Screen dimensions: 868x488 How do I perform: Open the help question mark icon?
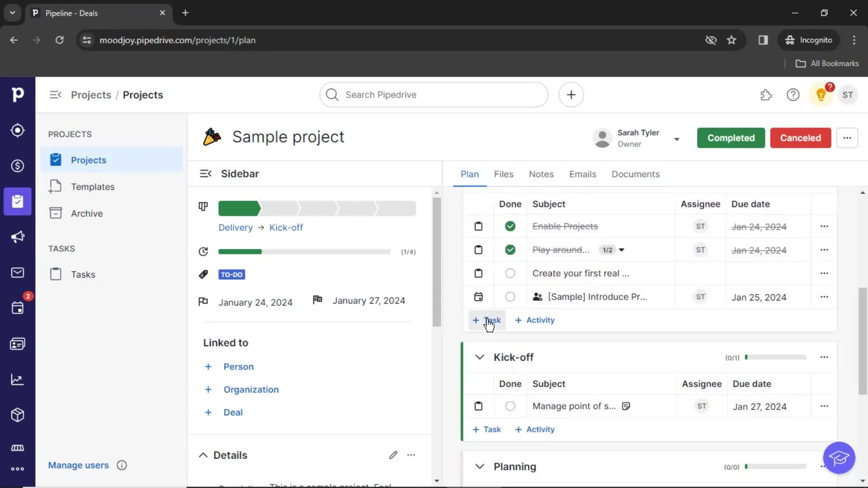coord(793,95)
